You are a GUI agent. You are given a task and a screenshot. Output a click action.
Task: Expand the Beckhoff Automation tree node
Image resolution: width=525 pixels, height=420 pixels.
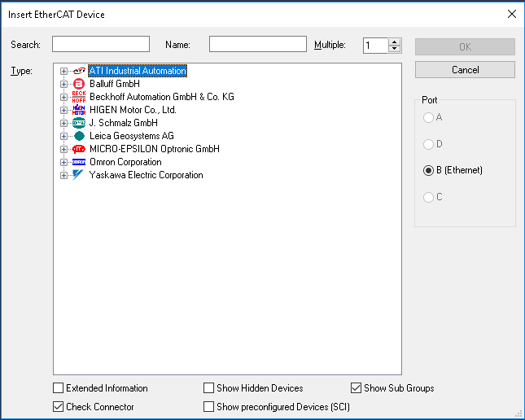tap(64, 97)
